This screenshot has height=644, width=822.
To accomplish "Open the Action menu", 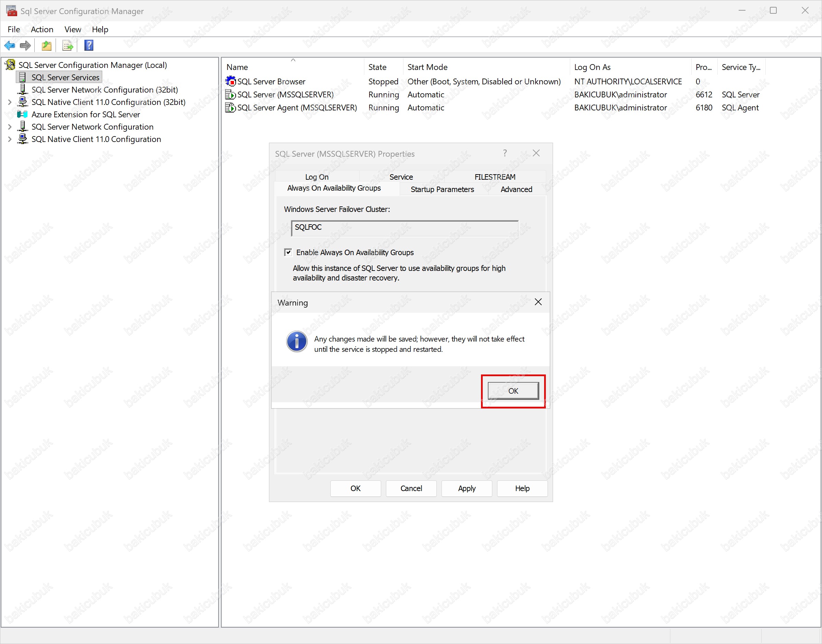I will (42, 29).
